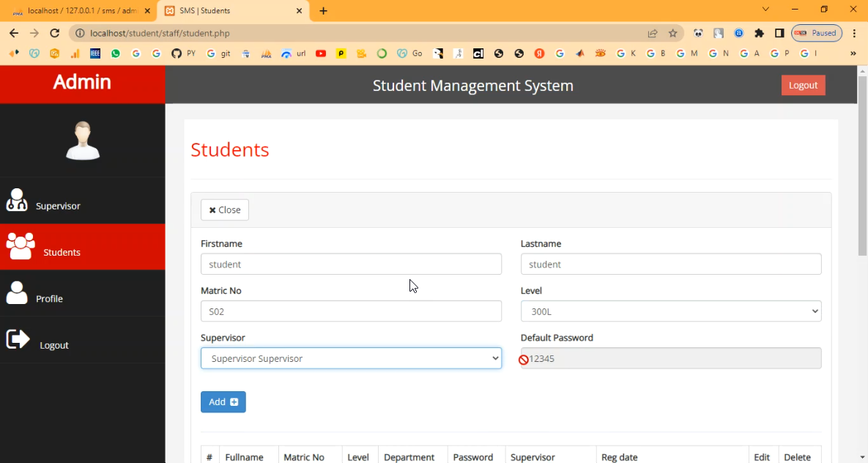Screen dimensions: 868x463
Task: Click the Profile icon in sidebar
Action: 17,293
